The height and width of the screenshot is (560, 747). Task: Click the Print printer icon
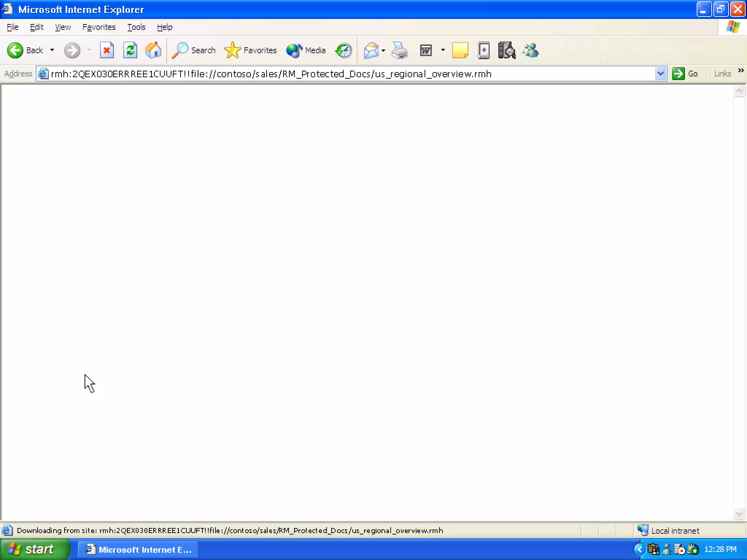[x=399, y=50]
